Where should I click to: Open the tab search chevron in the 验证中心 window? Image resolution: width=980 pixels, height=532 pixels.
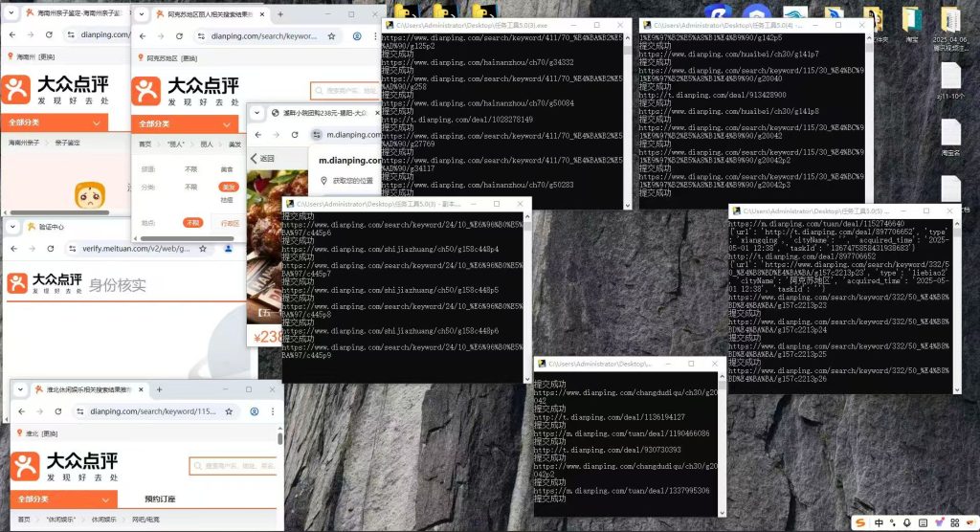point(12,227)
